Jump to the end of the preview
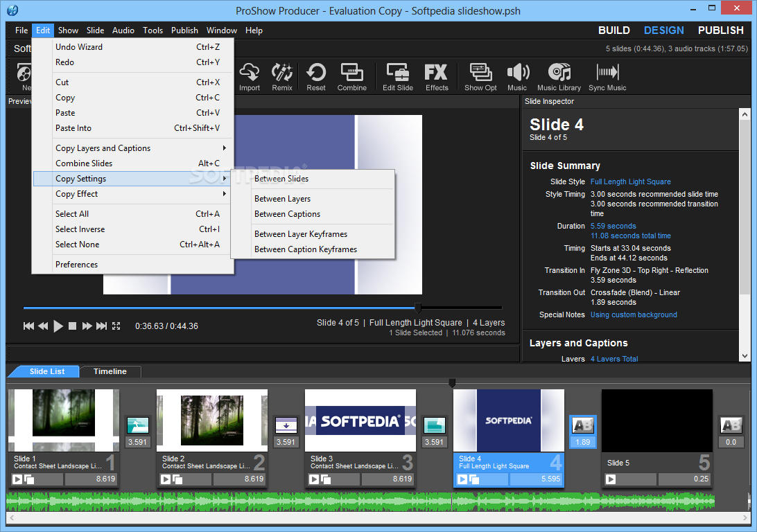Viewport: 757px width, 532px height. coord(101,326)
